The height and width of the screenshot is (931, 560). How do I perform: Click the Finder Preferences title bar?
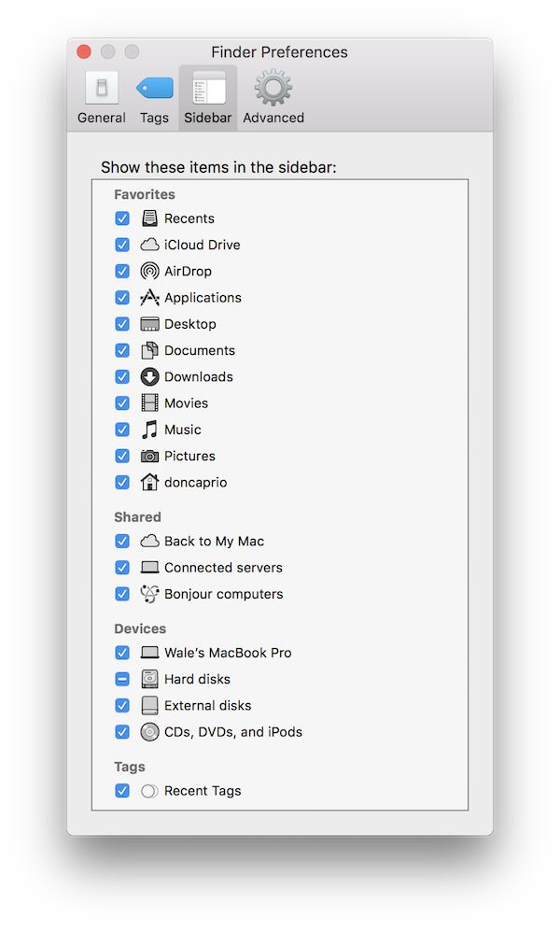tap(279, 52)
